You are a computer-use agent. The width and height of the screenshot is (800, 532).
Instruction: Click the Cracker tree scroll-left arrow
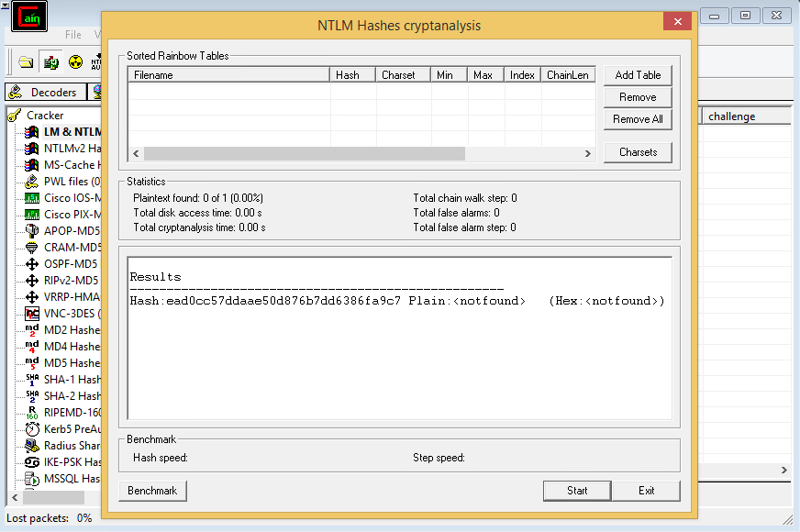pyautogui.click(x=15, y=497)
